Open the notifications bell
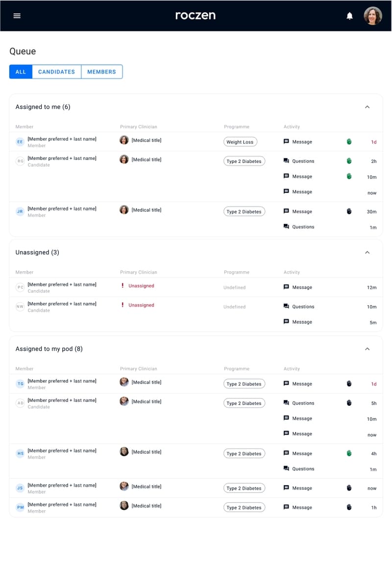Viewport: 392px width, 575px height. pos(349,16)
